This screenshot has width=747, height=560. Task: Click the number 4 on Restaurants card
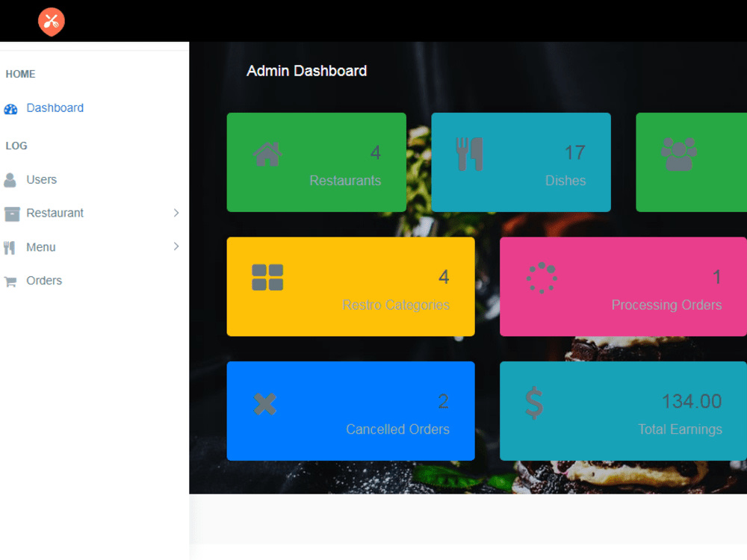[376, 153]
